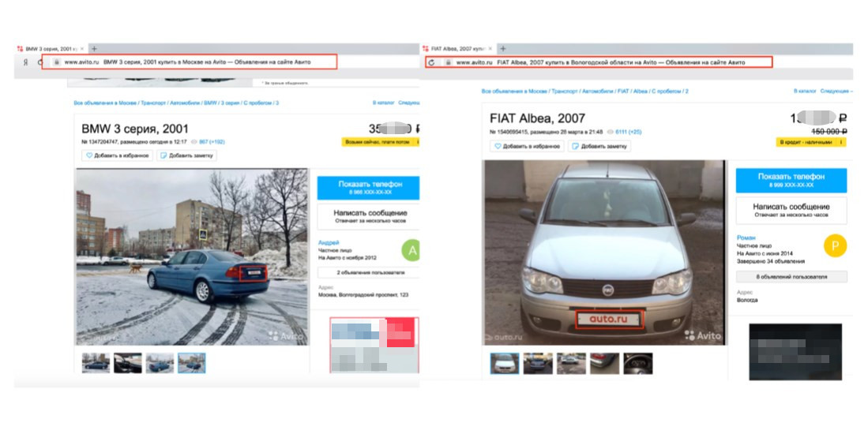The image size is (868, 434).
Task: Click yellow 'В кредит - наличными' badge
Action: [810, 142]
